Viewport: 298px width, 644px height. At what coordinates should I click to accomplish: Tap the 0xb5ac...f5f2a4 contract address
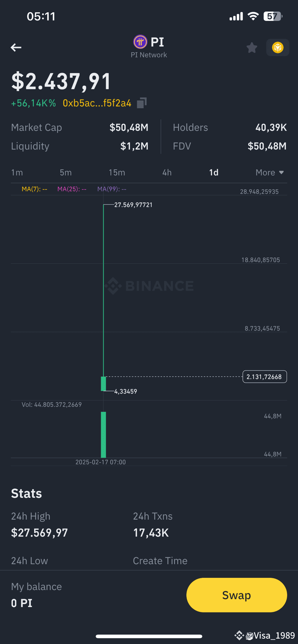click(x=97, y=103)
